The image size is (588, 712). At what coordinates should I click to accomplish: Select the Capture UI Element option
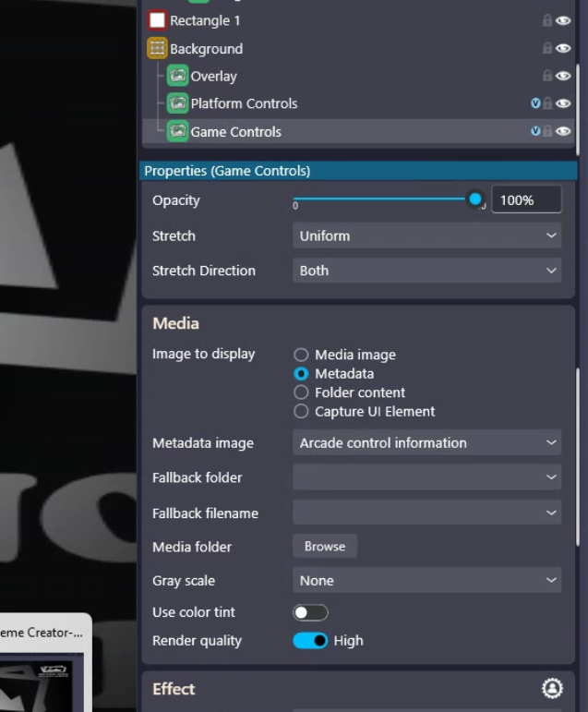pos(301,411)
